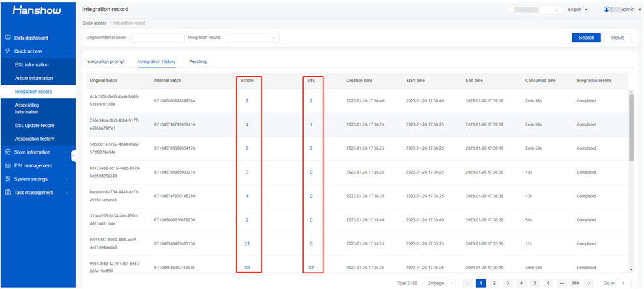The image size is (644, 289).
Task: Expand the System settings chevron
Action: tap(67, 179)
